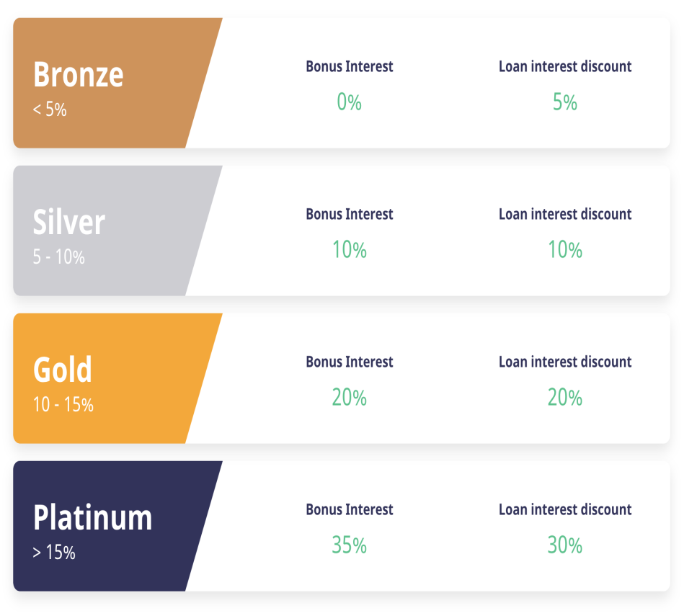684x616 pixels.
Task: Click Gold's 20% bonus interest value
Action: pyautogui.click(x=349, y=398)
